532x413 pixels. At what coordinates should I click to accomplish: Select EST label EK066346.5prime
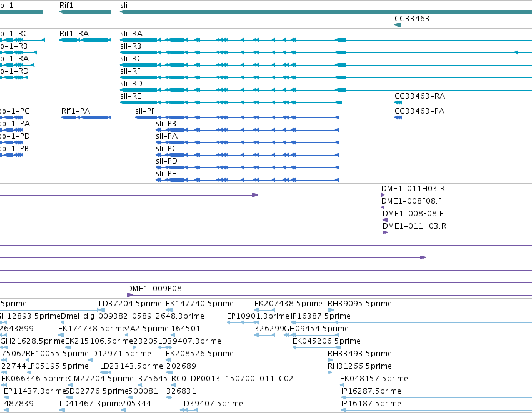pos(35,379)
